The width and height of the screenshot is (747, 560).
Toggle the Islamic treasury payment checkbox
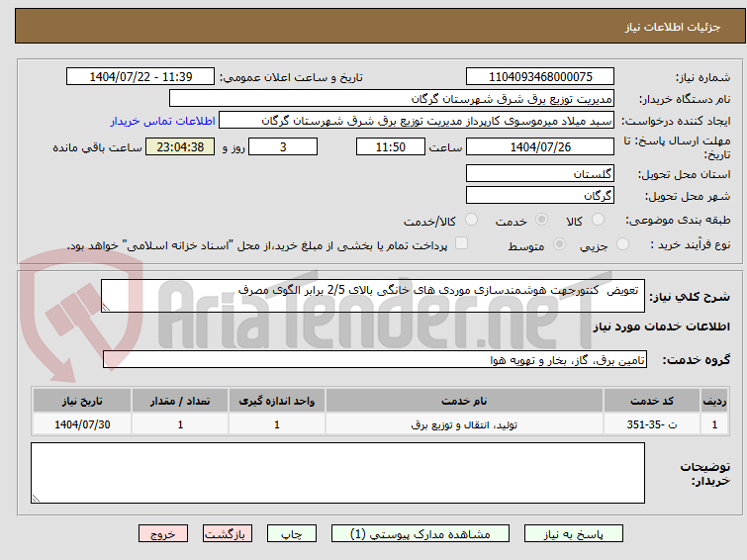click(461, 244)
